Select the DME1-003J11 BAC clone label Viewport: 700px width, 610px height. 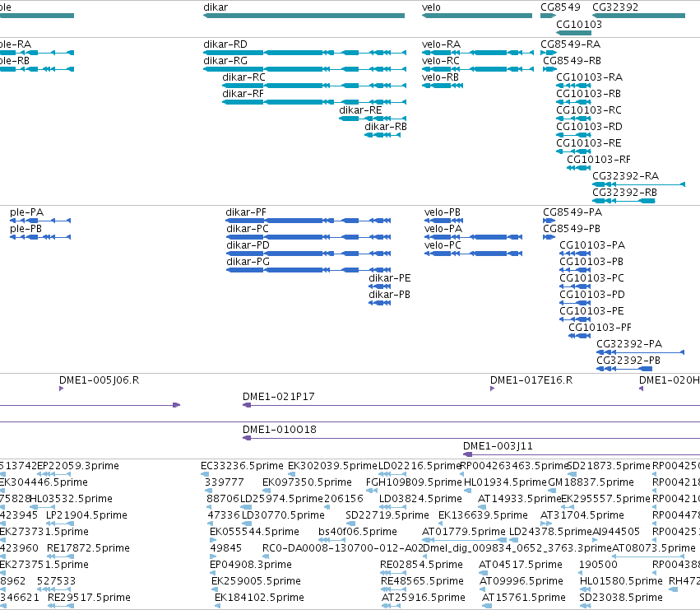498,446
